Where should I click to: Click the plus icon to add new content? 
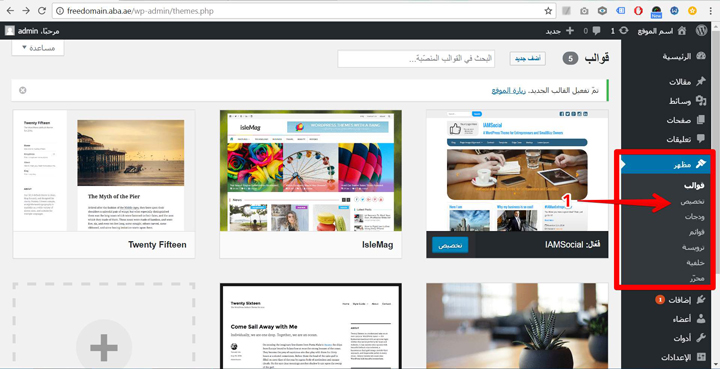click(x=570, y=31)
